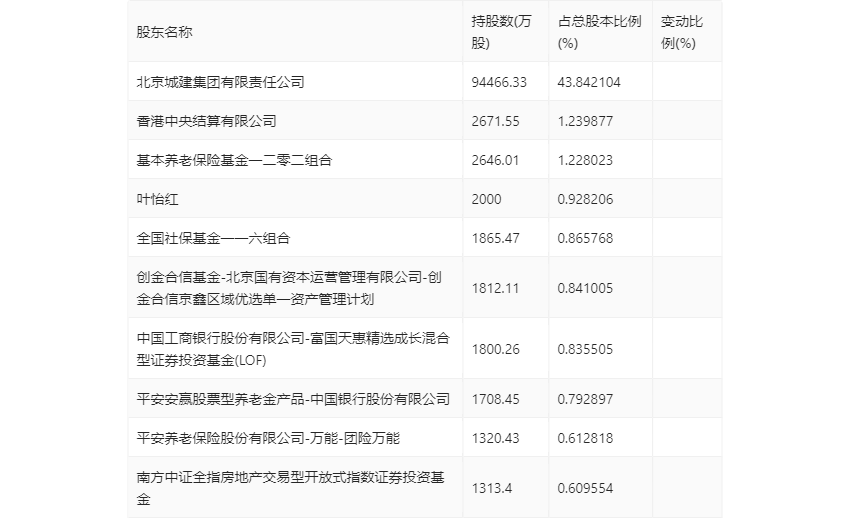Click the 股东名称 column header
The image size is (850, 518).
(164, 32)
